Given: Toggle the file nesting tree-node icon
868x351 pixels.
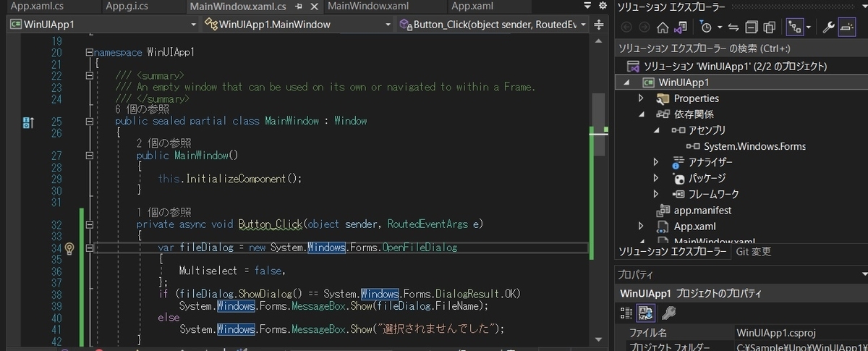Looking at the screenshot, I should [x=793, y=28].
